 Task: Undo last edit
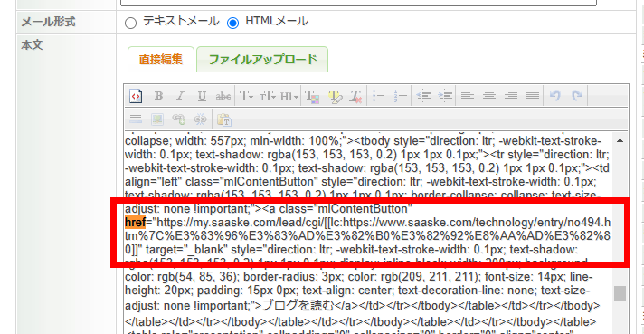555,96
